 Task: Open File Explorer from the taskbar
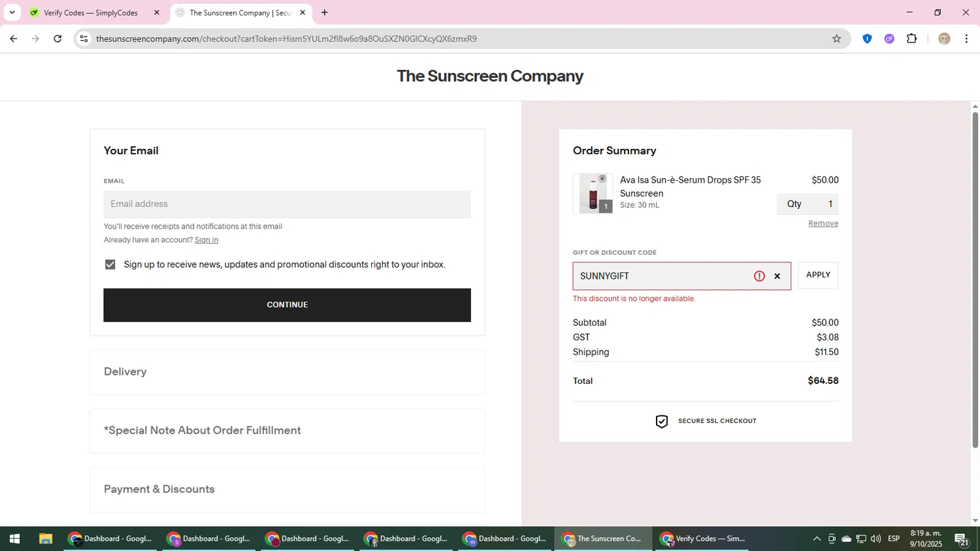(x=45, y=539)
